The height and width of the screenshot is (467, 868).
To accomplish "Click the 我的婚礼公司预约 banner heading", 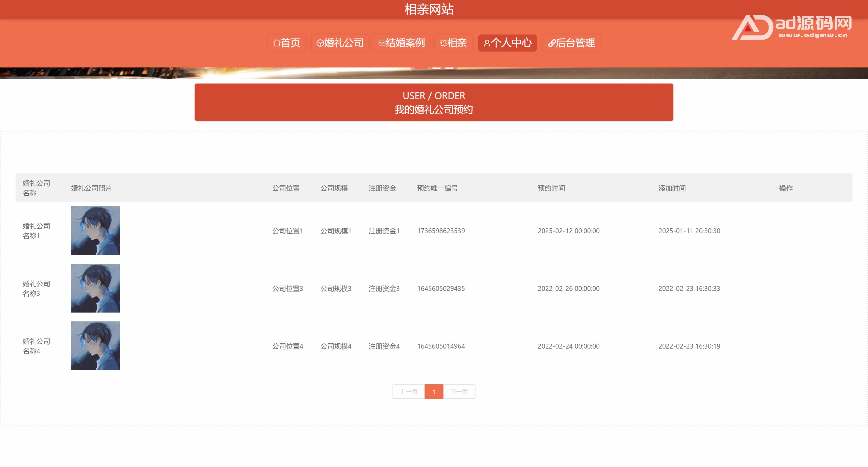I will [434, 110].
